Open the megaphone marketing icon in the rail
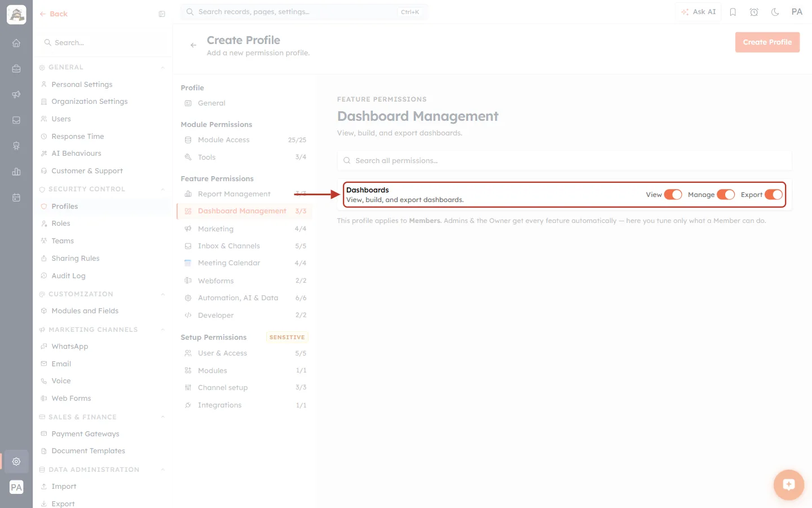Image resolution: width=812 pixels, height=508 pixels. tap(16, 94)
